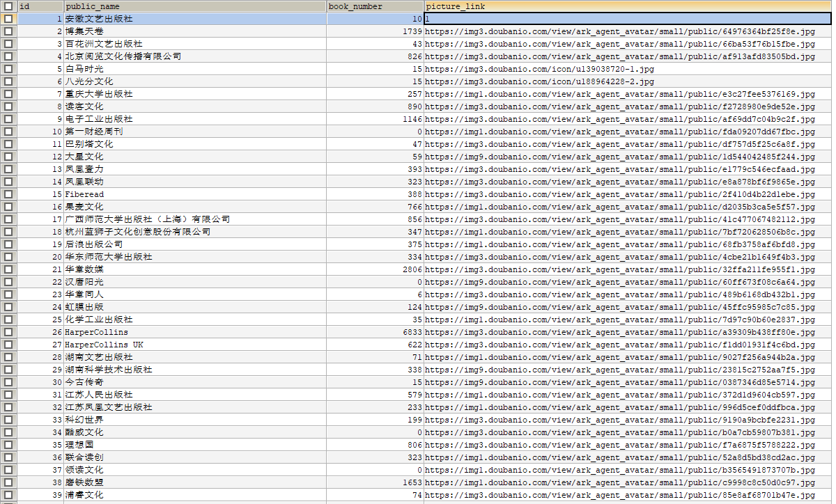This screenshot has height=504, width=836.
Task: Click the picture_link column header
Action: pyautogui.click(x=628, y=6)
